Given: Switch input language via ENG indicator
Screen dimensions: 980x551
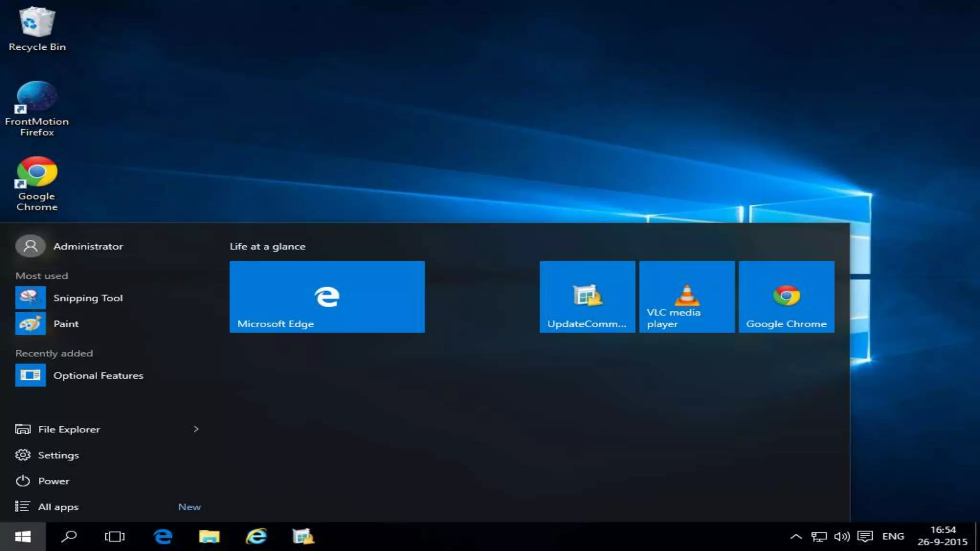Looking at the screenshot, I should 893,537.
